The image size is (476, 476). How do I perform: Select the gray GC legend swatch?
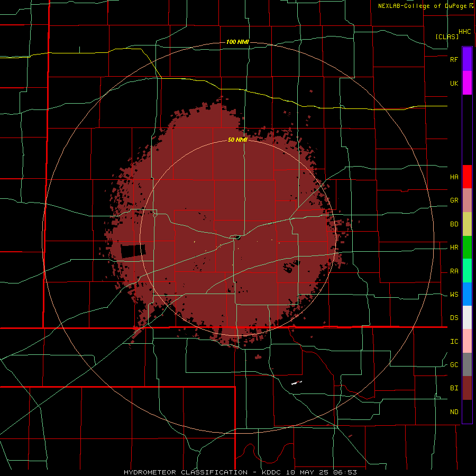467,364
